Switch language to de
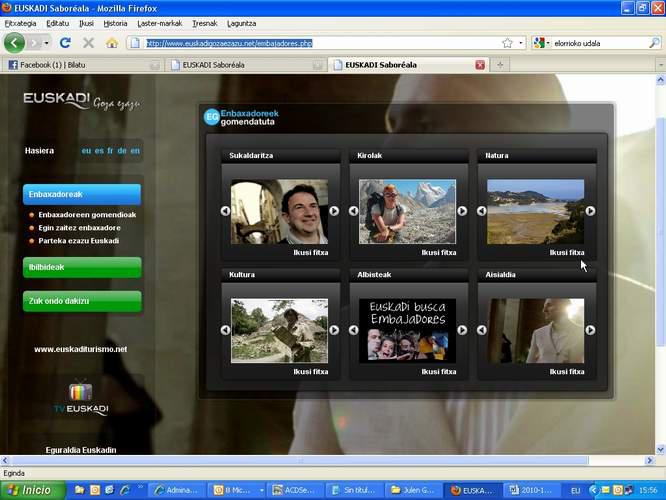Screen dimensions: 666x500 (x=122, y=150)
